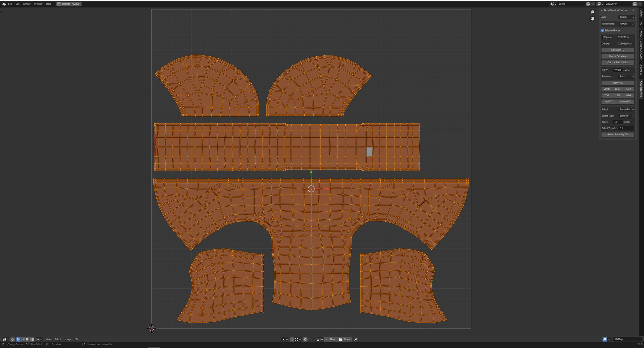Viewport: 644px width, 348px height.
Task: Toggle UV sync selection
Action: (13, 339)
